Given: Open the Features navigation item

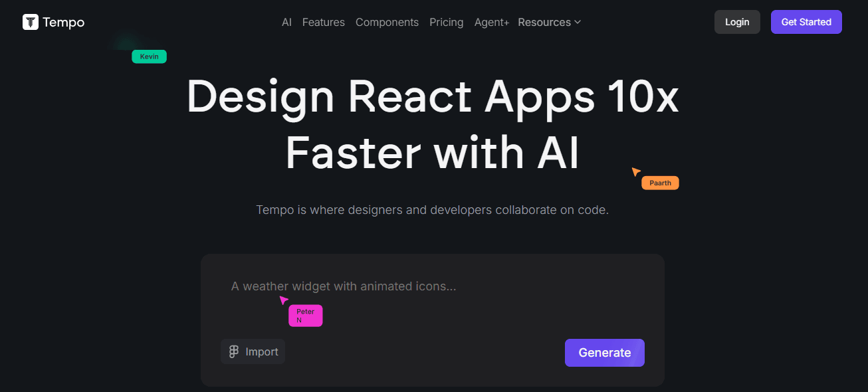Looking at the screenshot, I should pyautogui.click(x=323, y=22).
